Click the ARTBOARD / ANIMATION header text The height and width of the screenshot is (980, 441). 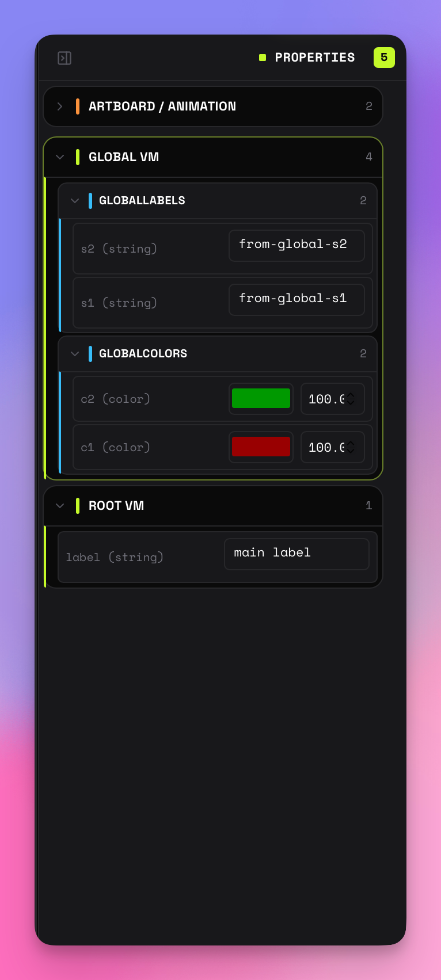(x=162, y=106)
